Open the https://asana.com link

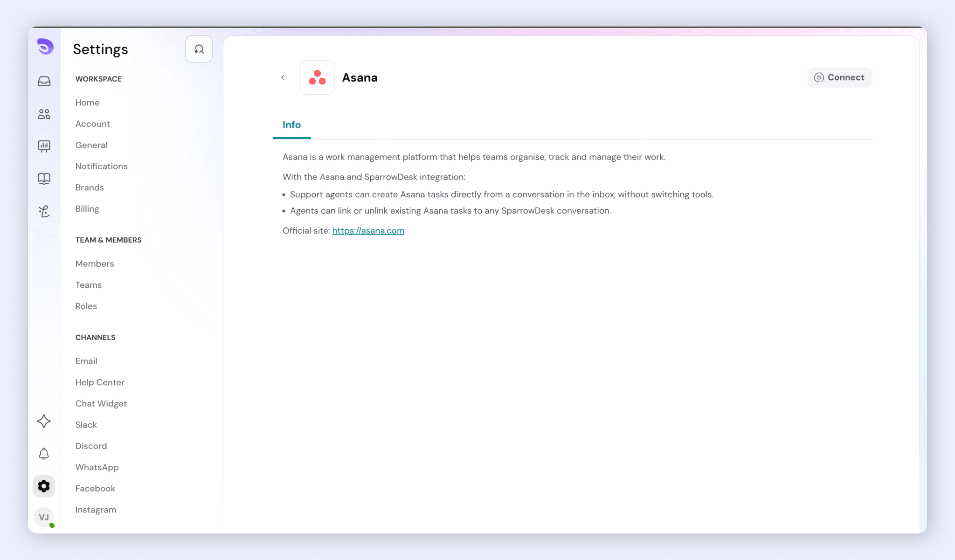pyautogui.click(x=368, y=231)
